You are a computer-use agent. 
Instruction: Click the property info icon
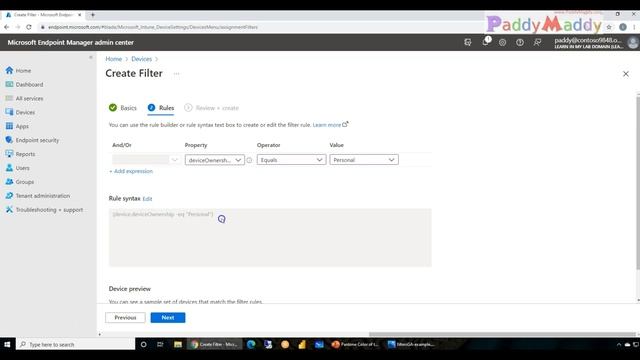click(x=249, y=160)
